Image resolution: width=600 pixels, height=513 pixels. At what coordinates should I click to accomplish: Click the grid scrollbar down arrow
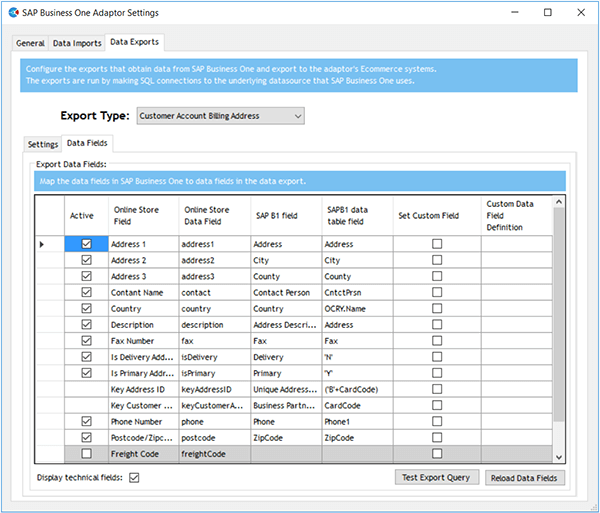point(559,457)
